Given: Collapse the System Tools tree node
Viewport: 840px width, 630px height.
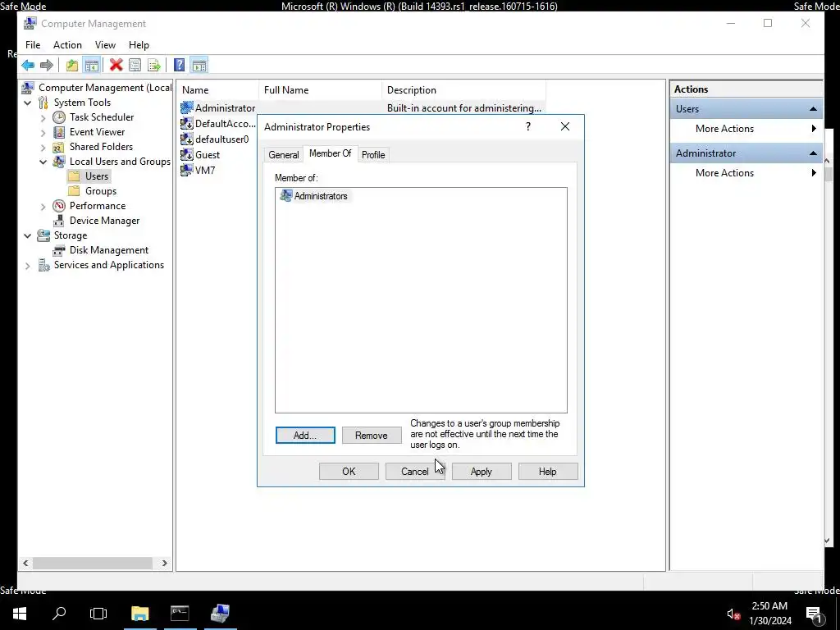Looking at the screenshot, I should (x=28, y=103).
